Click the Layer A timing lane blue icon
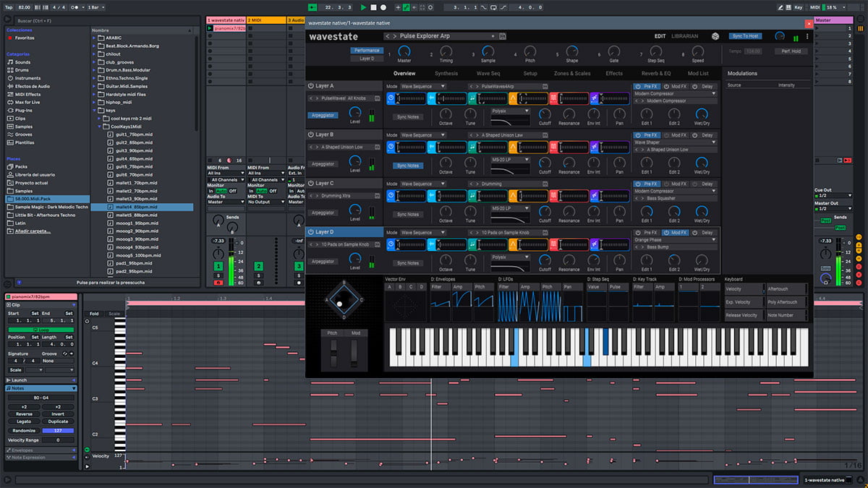The width and height of the screenshot is (868, 488). click(391, 98)
